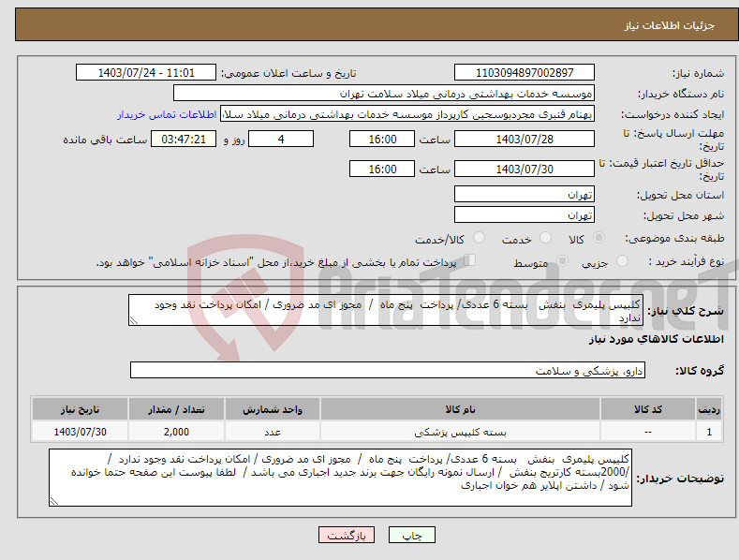The height and width of the screenshot is (560, 739).
Task: Click the ایجاد کننده درخواست field
Action: (407, 113)
